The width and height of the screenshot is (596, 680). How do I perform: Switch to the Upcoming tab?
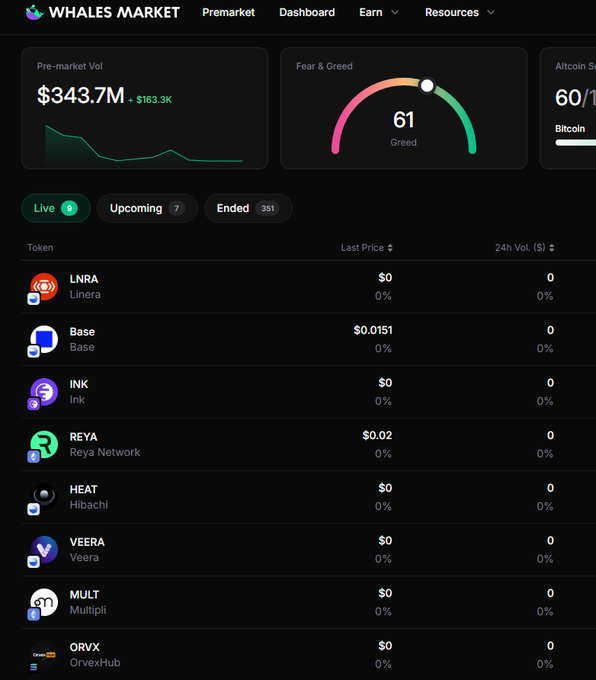tap(147, 208)
